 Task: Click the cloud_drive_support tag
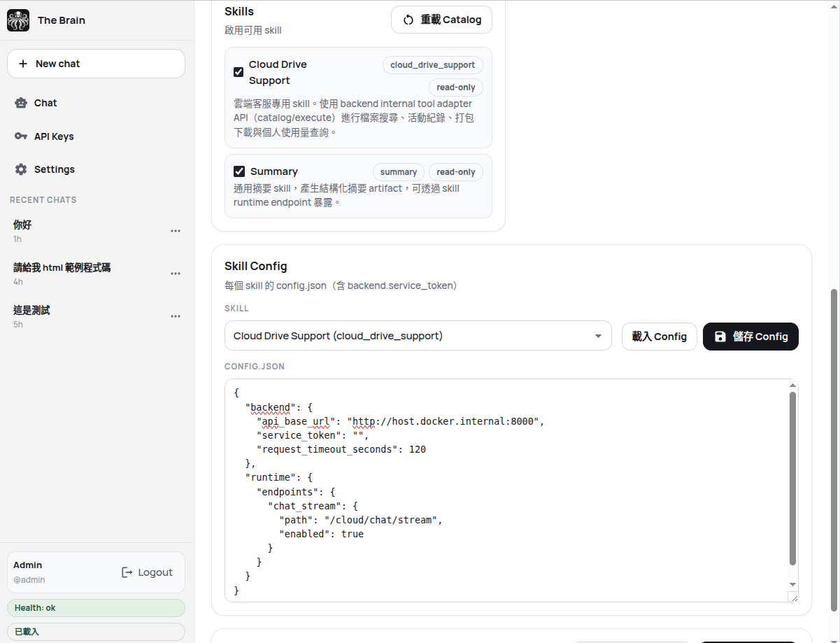point(432,65)
